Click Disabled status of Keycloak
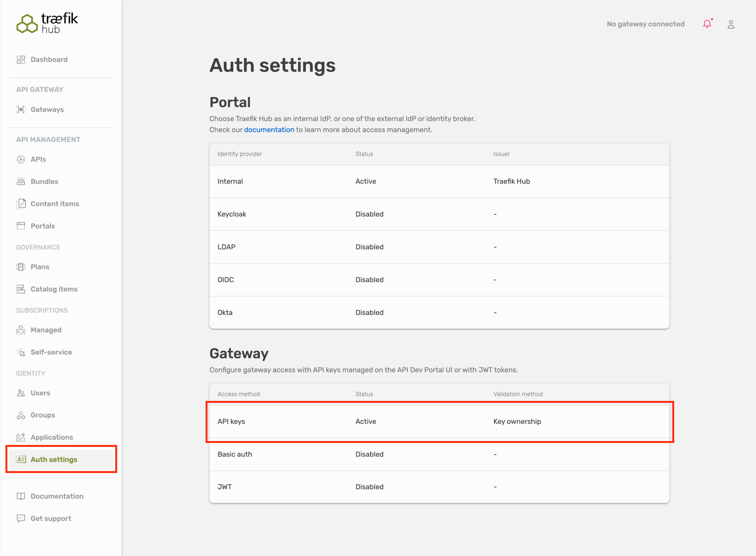 tap(369, 214)
